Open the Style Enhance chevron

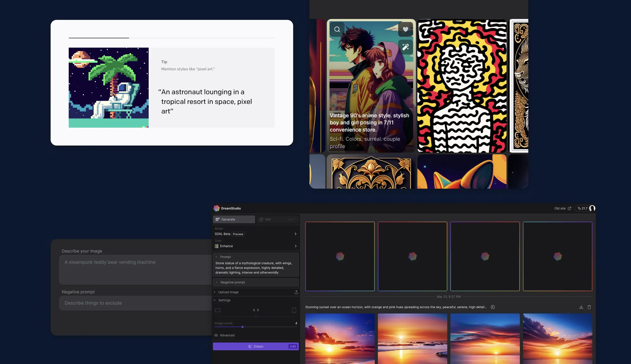296,246
